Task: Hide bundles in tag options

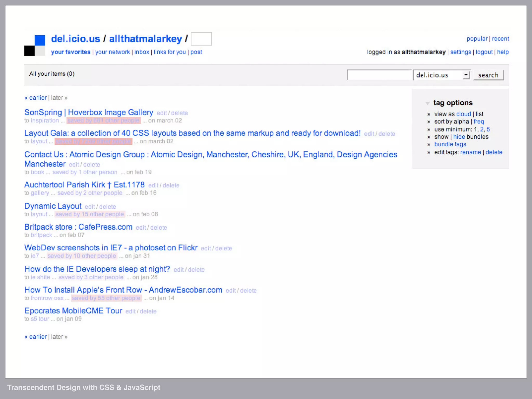Action: coord(459,137)
